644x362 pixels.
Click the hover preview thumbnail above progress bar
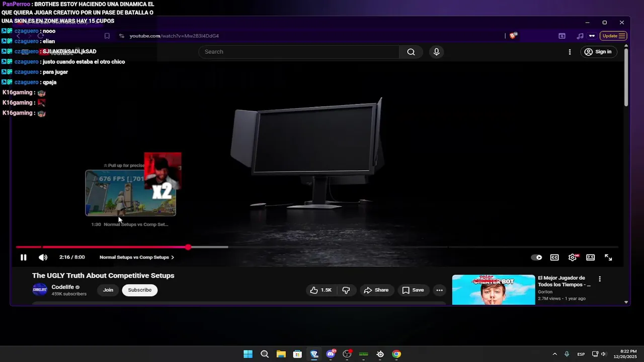tap(130, 193)
